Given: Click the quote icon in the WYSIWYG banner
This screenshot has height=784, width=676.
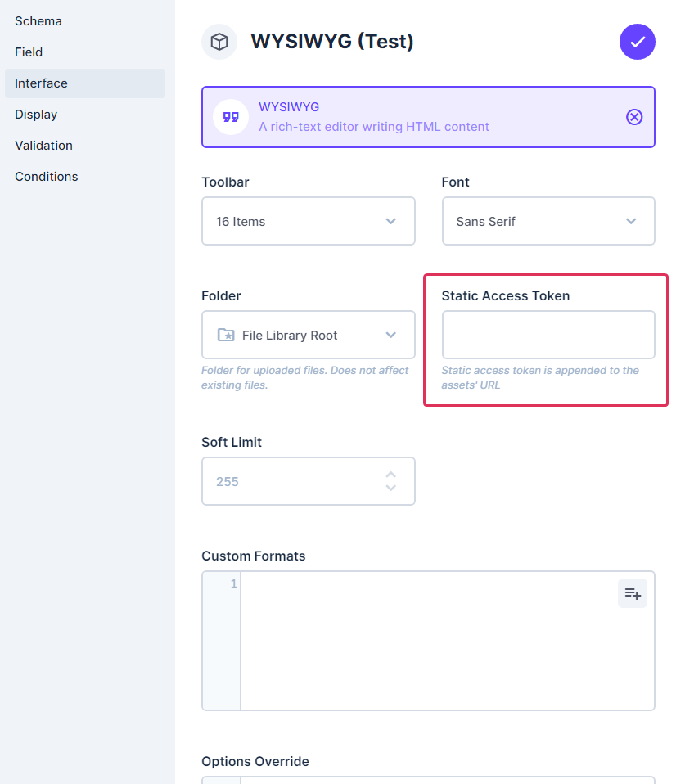Looking at the screenshot, I should pyautogui.click(x=229, y=116).
